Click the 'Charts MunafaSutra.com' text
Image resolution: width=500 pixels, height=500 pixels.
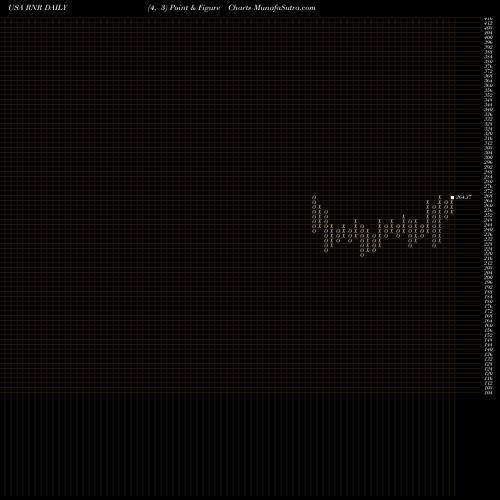coord(272,8)
